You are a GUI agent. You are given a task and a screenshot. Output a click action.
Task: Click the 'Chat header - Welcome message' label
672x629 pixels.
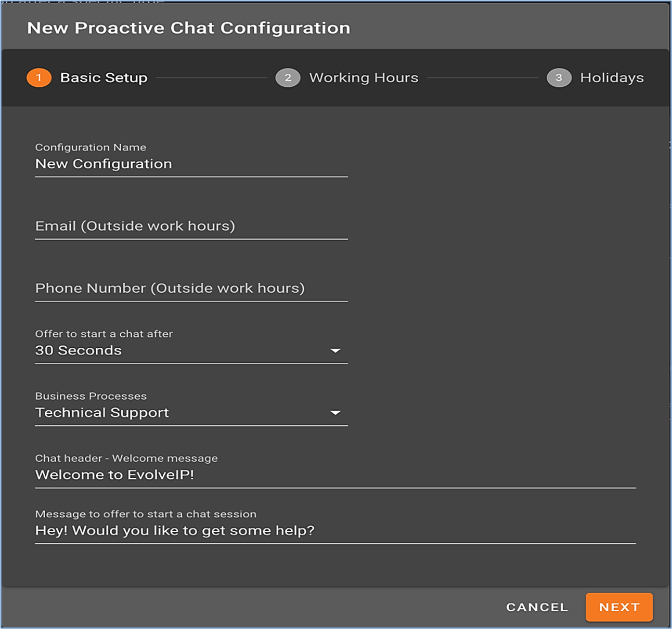pos(126,458)
